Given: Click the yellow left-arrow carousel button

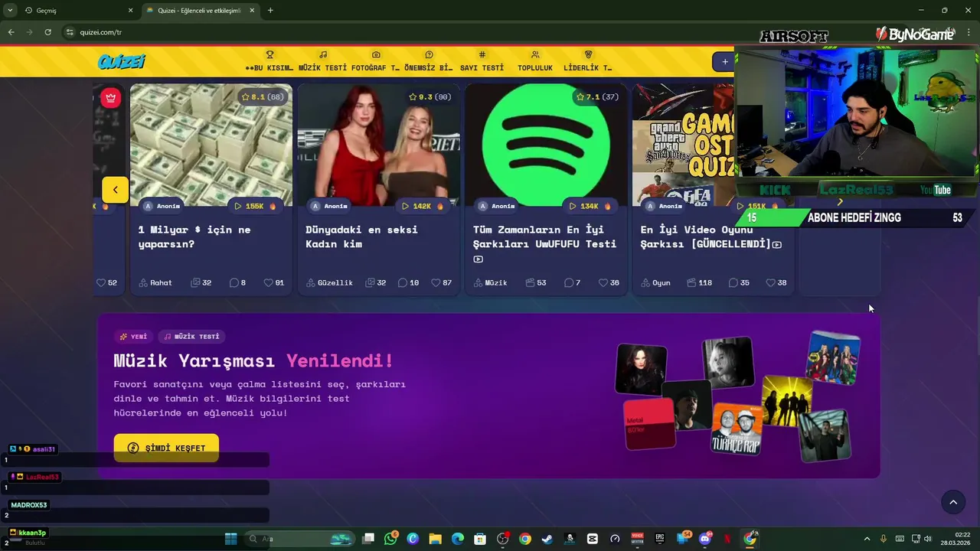Looking at the screenshot, I should coord(115,190).
